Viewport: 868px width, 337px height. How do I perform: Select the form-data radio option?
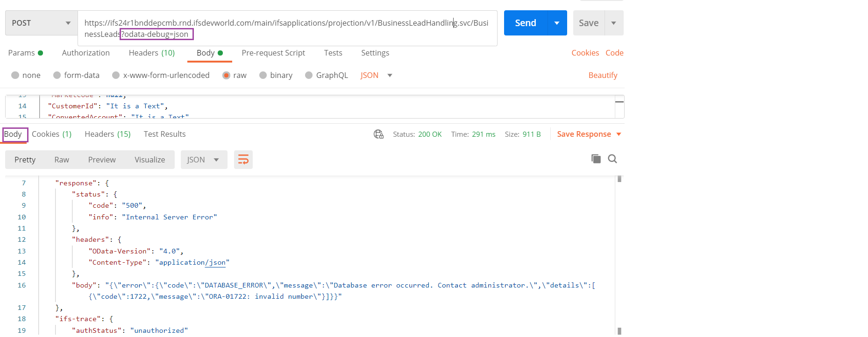tap(57, 76)
